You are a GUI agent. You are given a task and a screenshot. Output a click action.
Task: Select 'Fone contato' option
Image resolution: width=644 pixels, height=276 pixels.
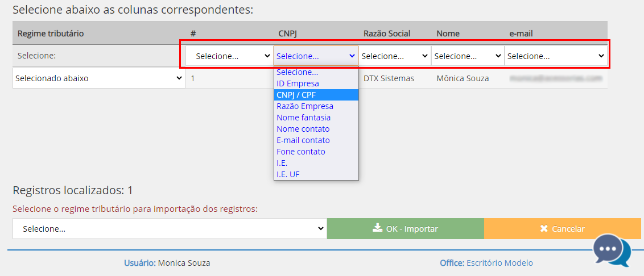(300, 152)
